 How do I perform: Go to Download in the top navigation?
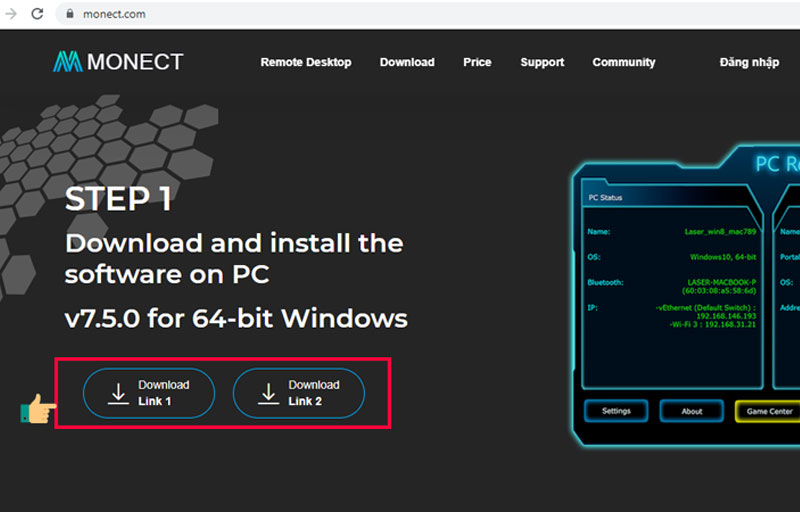(x=407, y=62)
